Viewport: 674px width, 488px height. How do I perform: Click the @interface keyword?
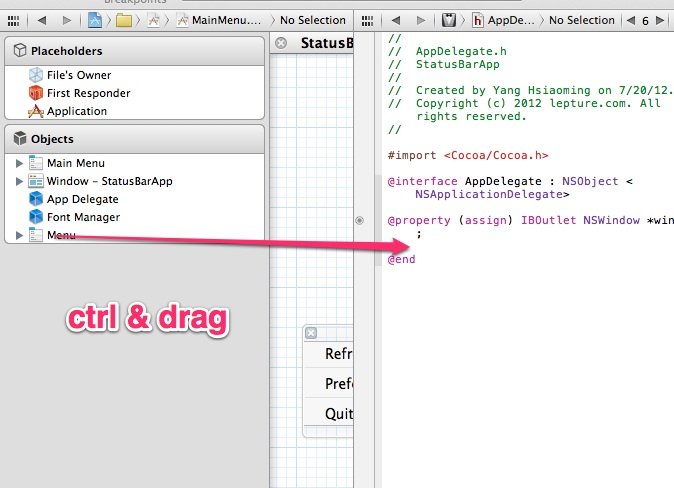point(423,181)
